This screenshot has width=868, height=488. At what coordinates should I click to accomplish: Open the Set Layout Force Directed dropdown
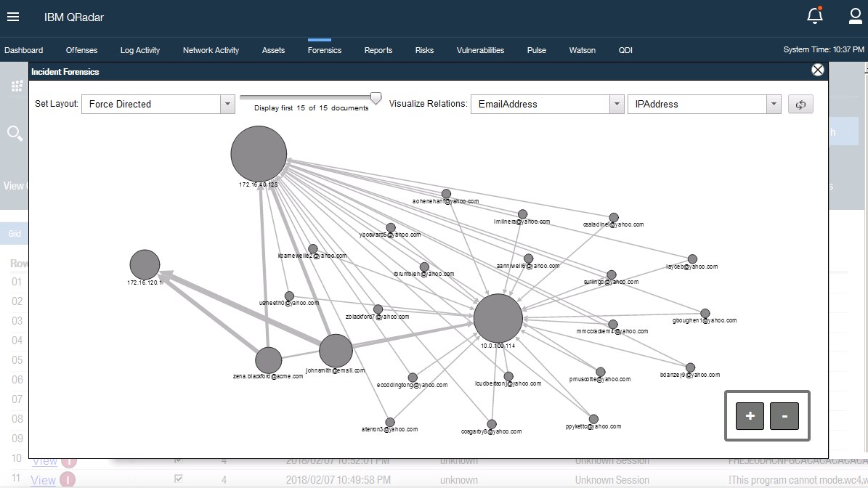(x=158, y=104)
